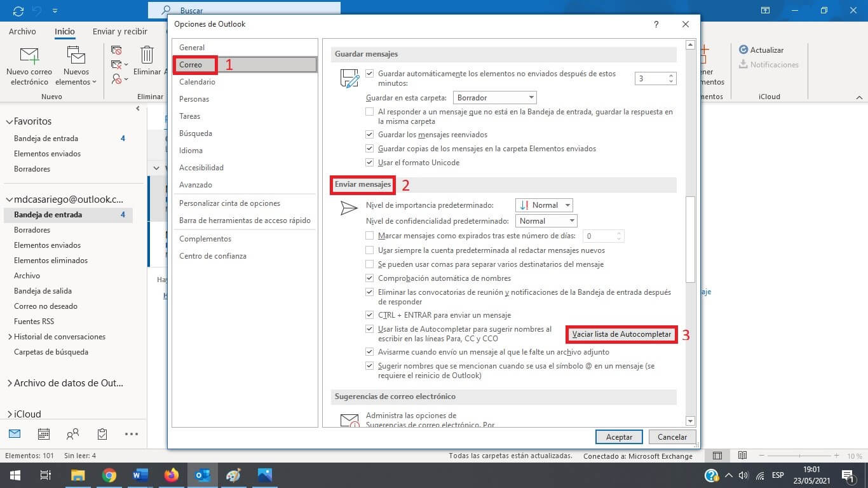The height and width of the screenshot is (488, 868).
Task: Select Personalizar cinta de opciones category
Action: coord(245,203)
